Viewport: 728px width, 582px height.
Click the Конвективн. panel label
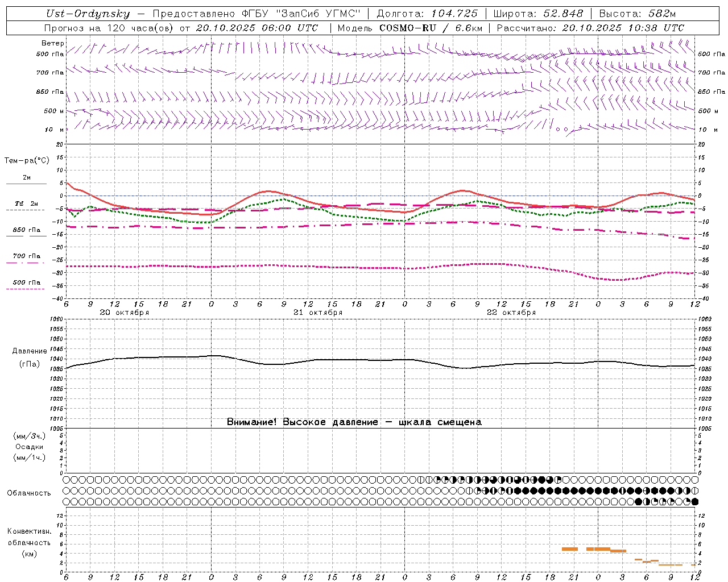(30, 532)
